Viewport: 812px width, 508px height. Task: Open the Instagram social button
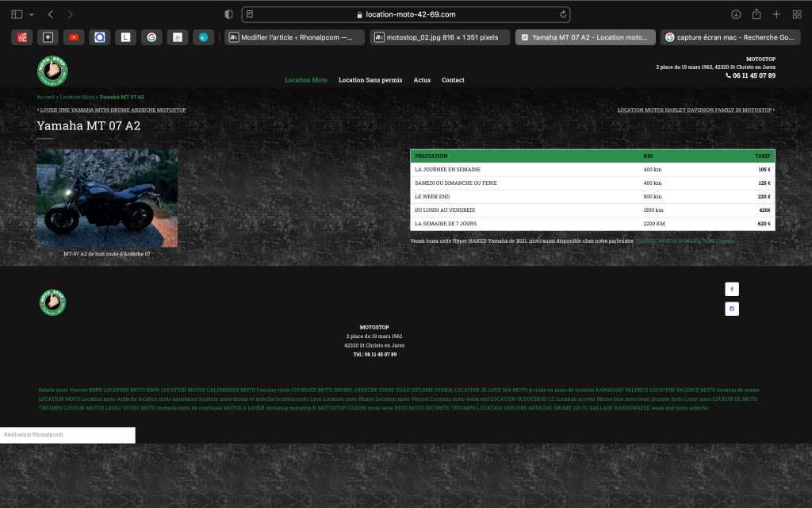[732, 309]
